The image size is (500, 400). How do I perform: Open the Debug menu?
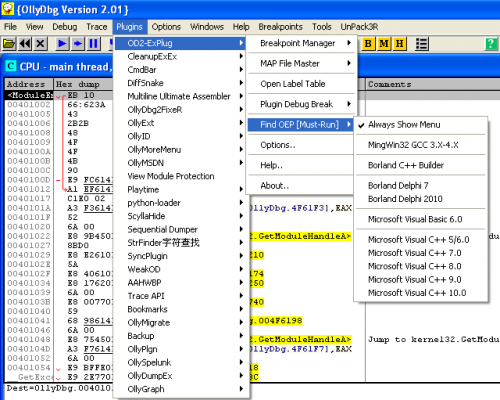pos(65,27)
